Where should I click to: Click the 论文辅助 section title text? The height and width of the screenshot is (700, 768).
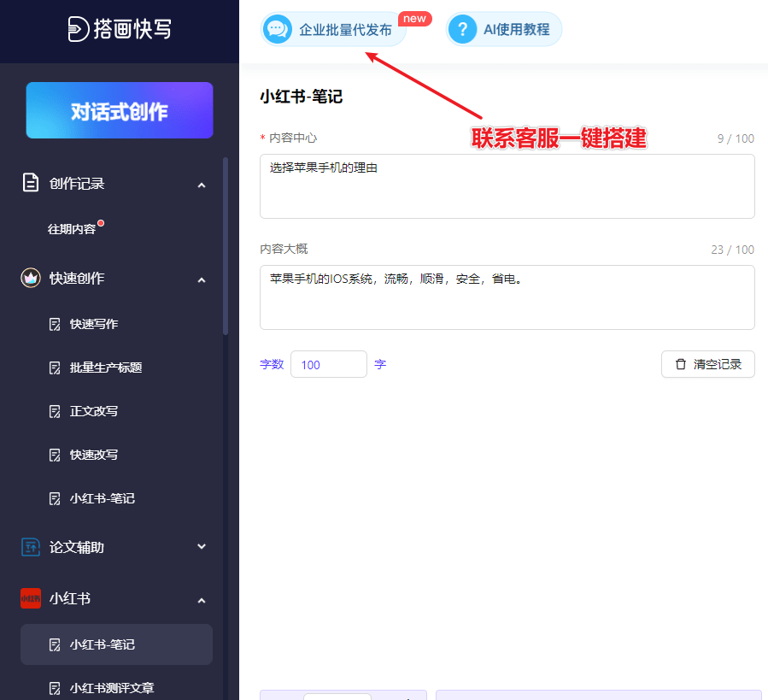76,547
